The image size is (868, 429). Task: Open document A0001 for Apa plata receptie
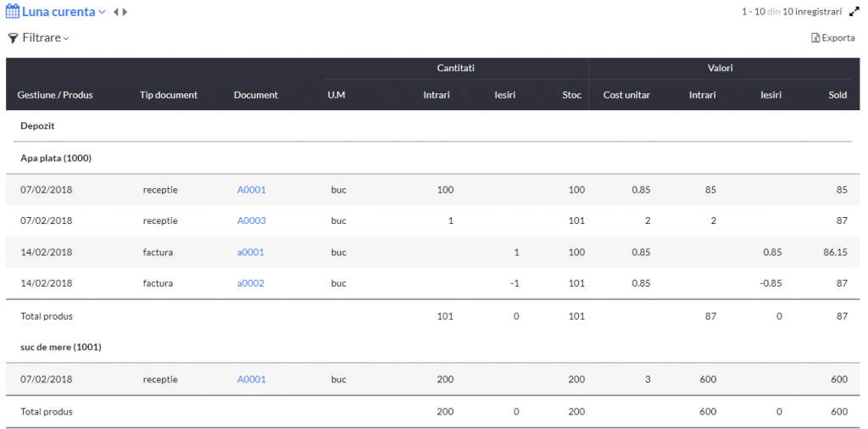(x=251, y=190)
